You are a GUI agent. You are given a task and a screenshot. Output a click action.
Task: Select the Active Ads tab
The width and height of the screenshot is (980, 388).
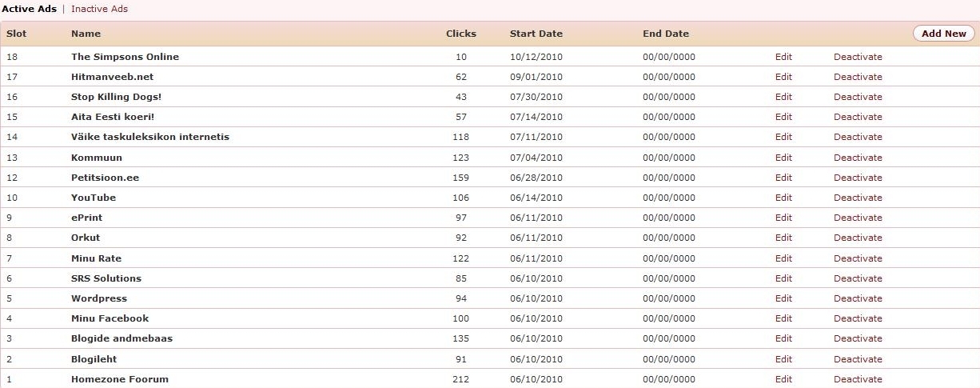click(x=30, y=9)
